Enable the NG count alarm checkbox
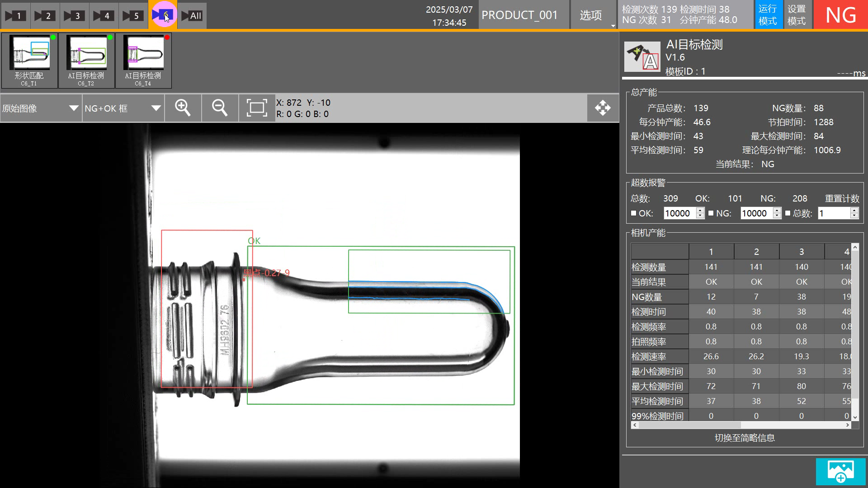This screenshot has height=488, width=868. tap(711, 213)
